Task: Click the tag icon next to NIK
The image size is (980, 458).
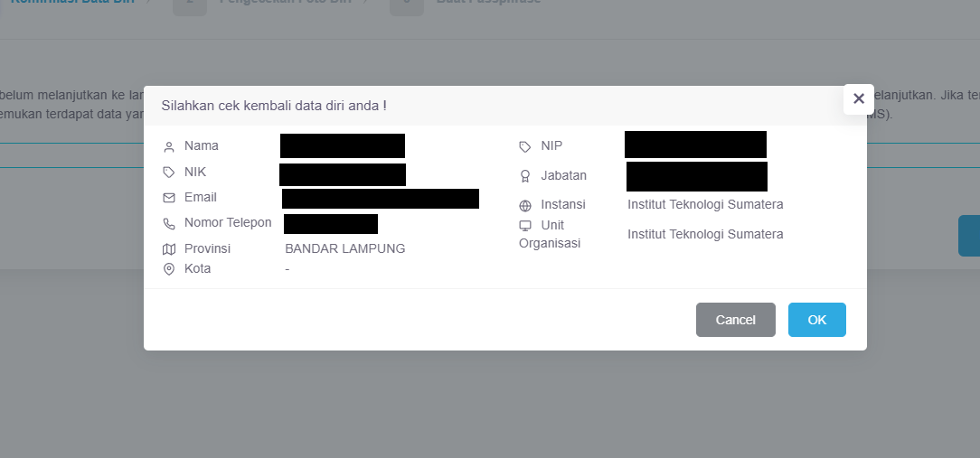Action: (169, 173)
